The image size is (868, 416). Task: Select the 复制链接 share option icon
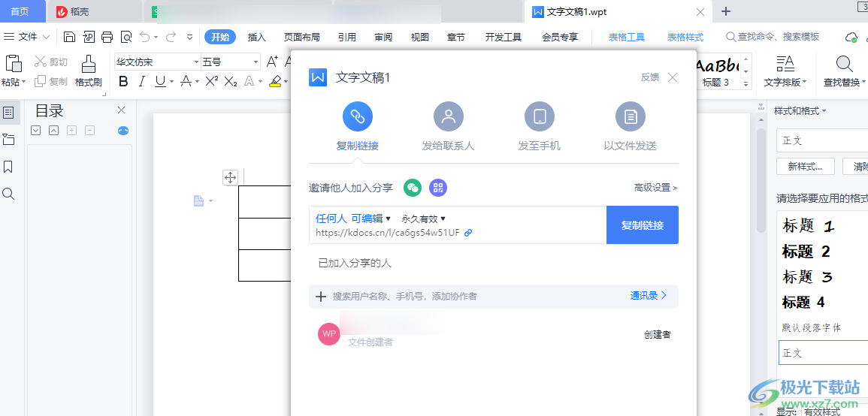[x=358, y=116]
